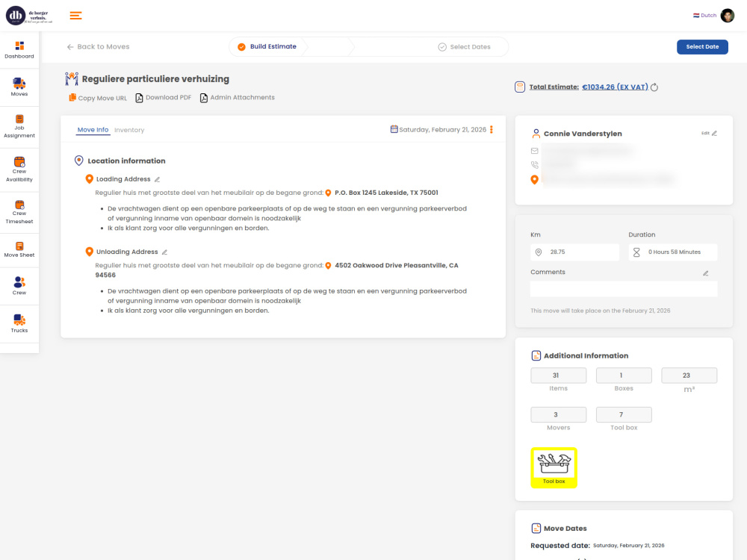Click the Requested date value in Move Dates
The width and height of the screenshot is (747, 560).
pyautogui.click(x=628, y=546)
